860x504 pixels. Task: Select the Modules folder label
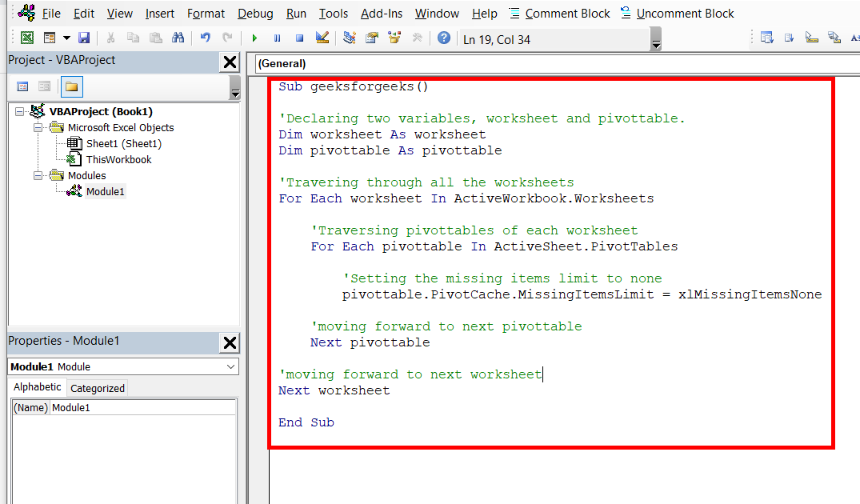click(x=86, y=175)
